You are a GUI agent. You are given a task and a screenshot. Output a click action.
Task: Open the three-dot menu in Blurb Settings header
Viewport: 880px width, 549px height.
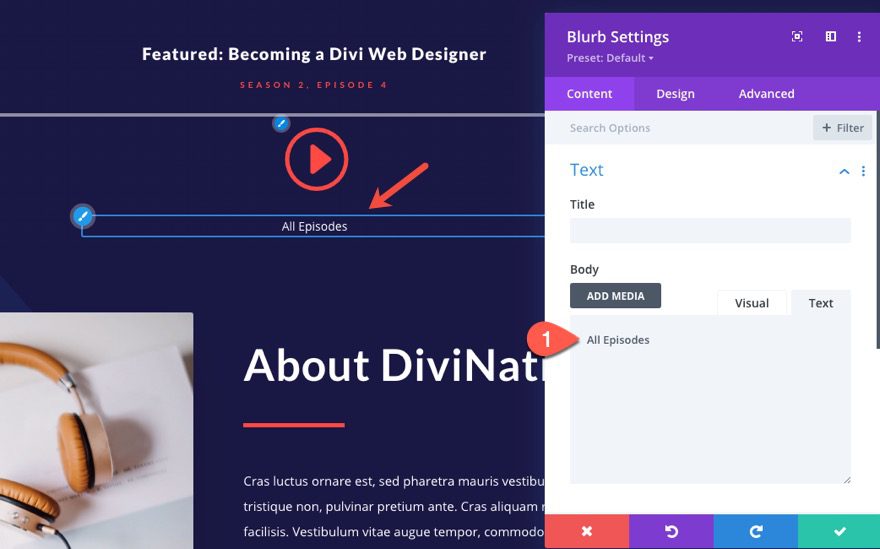[859, 37]
